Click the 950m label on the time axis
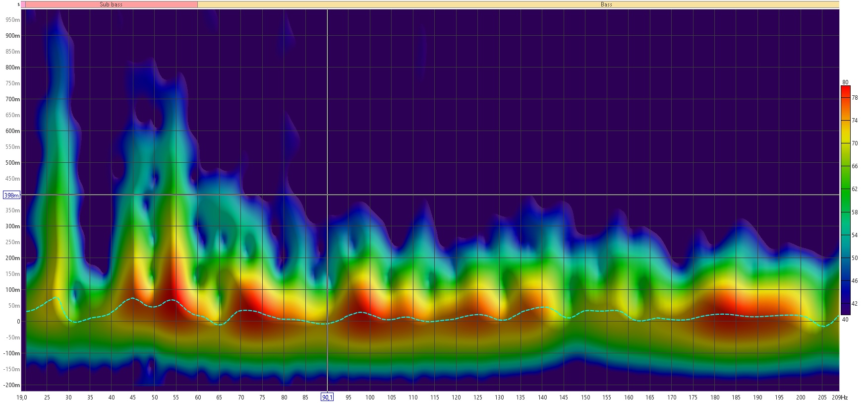The width and height of the screenshot is (868, 403). point(13,20)
